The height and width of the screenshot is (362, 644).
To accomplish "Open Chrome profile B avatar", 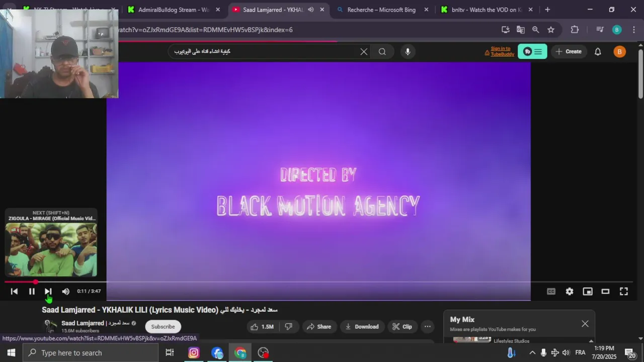I will pos(617,30).
